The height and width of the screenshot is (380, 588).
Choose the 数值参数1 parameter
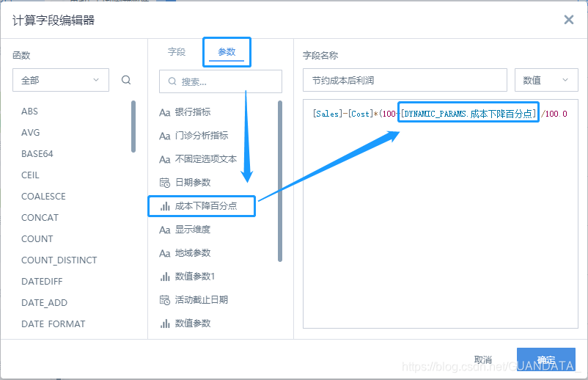point(195,277)
